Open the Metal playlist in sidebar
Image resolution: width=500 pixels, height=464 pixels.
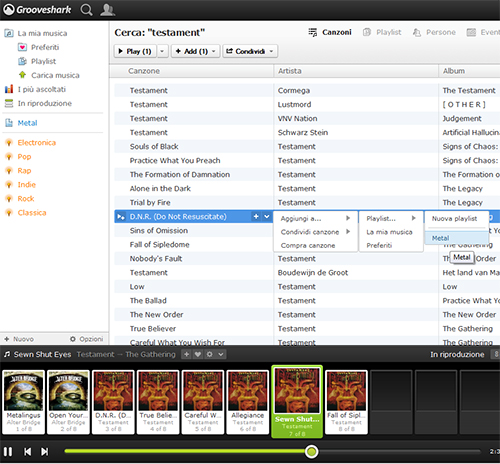point(21,123)
